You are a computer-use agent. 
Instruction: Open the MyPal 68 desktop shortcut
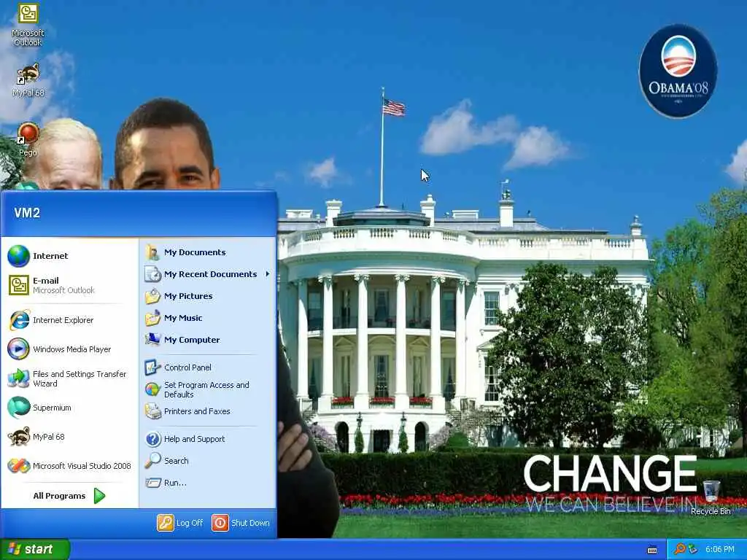28,80
